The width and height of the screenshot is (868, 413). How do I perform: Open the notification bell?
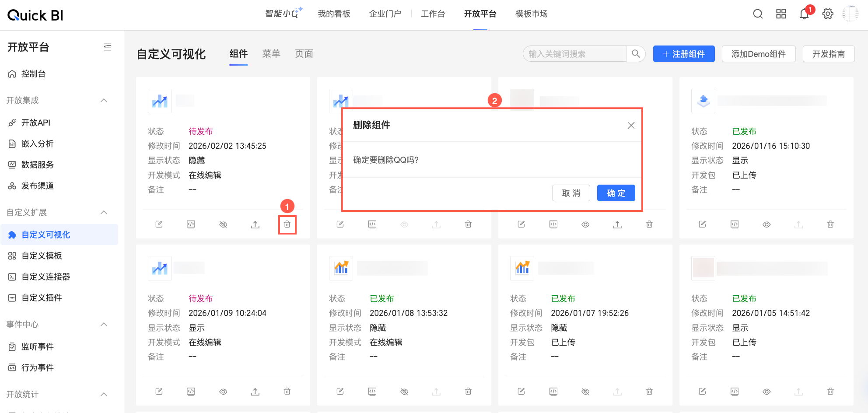pos(804,14)
